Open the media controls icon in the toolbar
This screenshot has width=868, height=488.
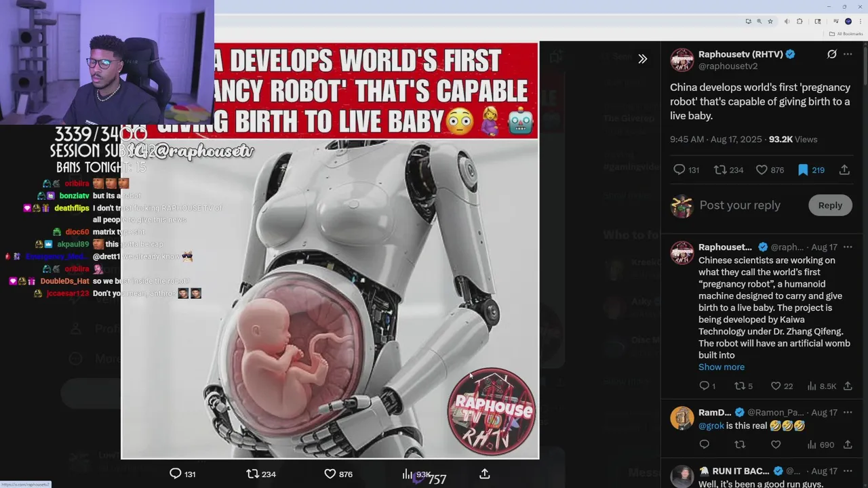[836, 22]
